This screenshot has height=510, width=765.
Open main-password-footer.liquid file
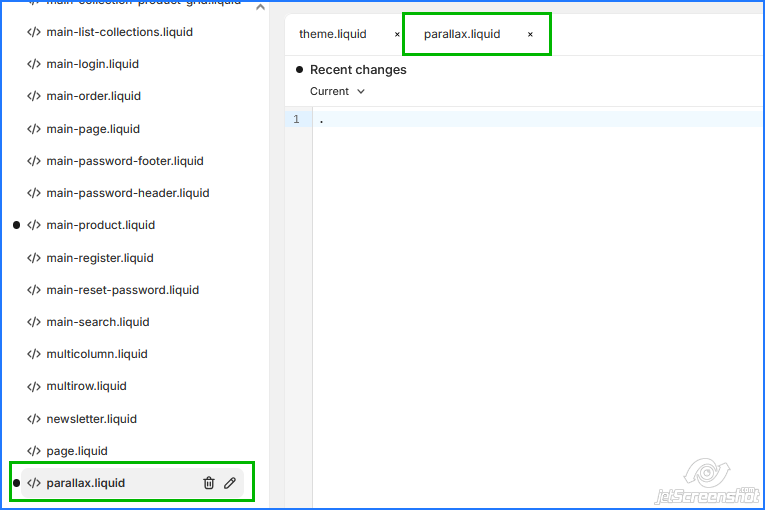pos(124,161)
